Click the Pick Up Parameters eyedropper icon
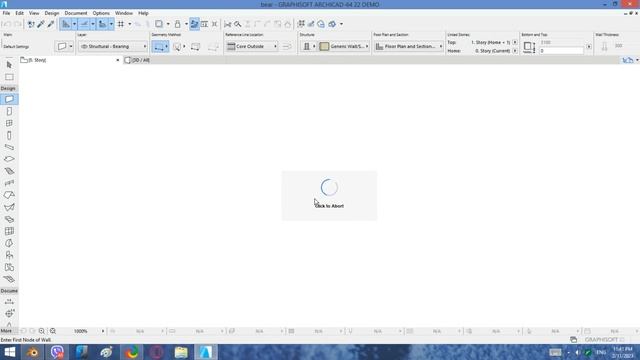 coord(41,24)
